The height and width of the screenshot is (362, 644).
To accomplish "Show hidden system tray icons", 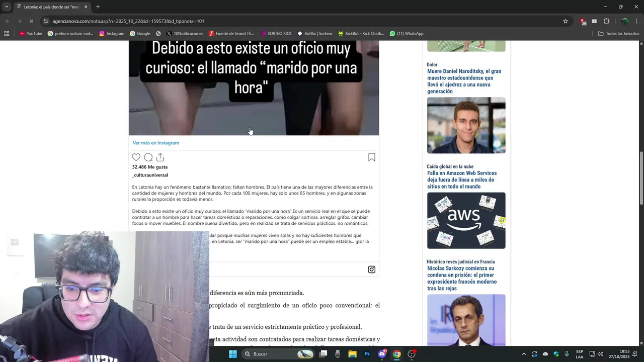I will [524, 354].
